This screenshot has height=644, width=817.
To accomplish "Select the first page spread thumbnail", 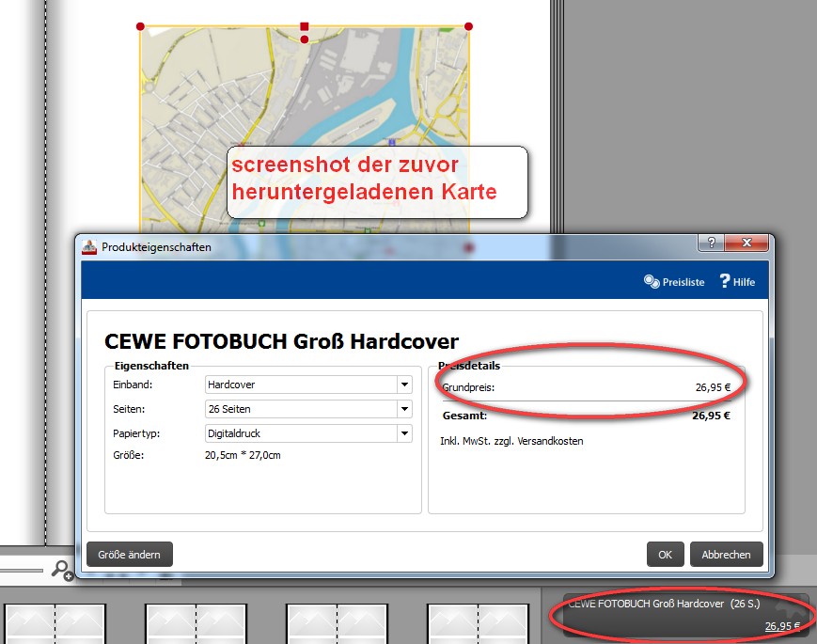I will pos(55,623).
